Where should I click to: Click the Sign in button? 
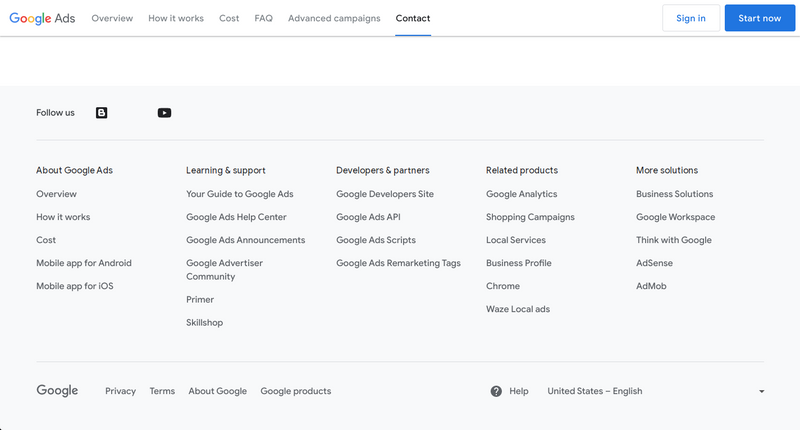(x=691, y=18)
